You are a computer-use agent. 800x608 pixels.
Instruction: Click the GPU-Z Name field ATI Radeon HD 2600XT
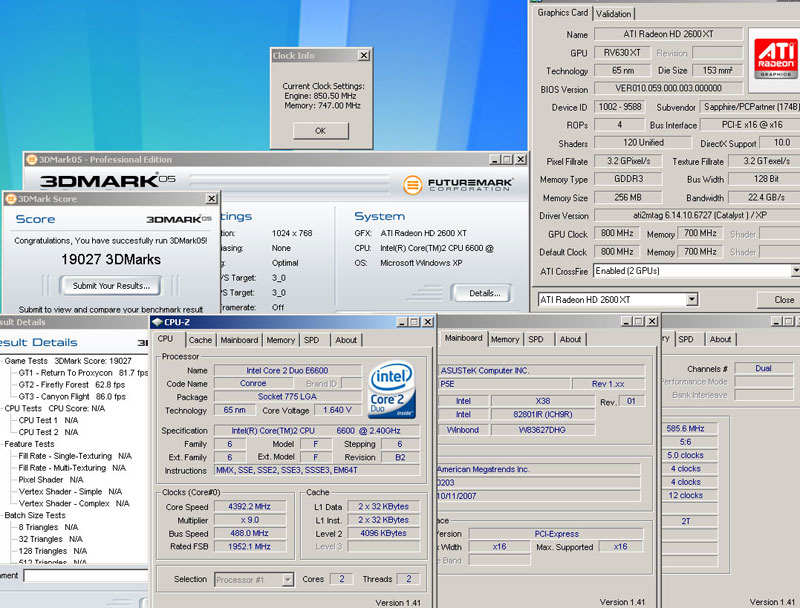pyautogui.click(x=668, y=34)
